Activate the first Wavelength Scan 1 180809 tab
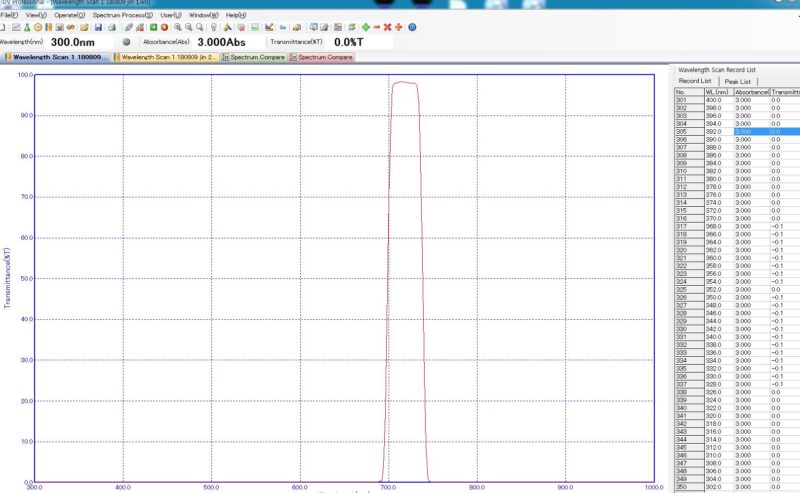800x493 pixels. pyautogui.click(x=59, y=58)
